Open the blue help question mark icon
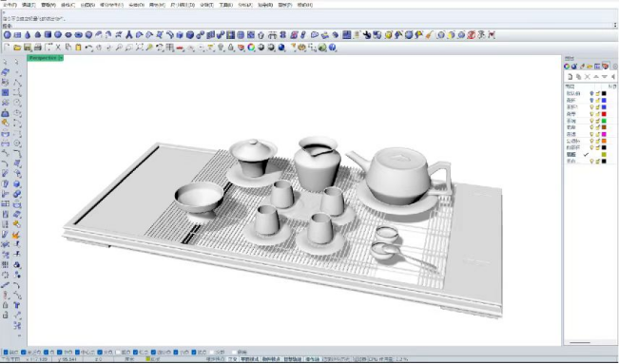 [x=333, y=48]
